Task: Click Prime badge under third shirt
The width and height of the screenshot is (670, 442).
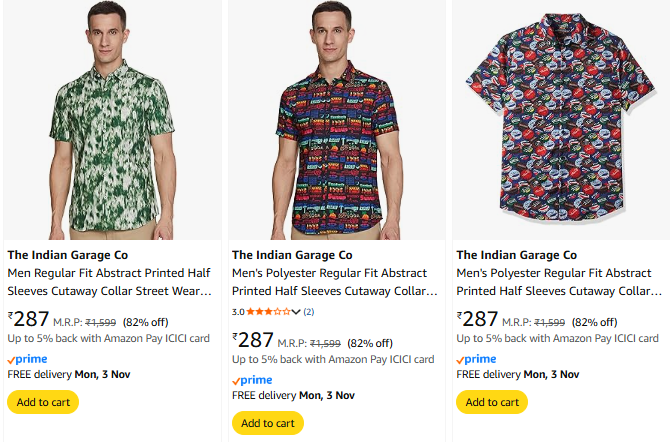Action: tap(476, 359)
